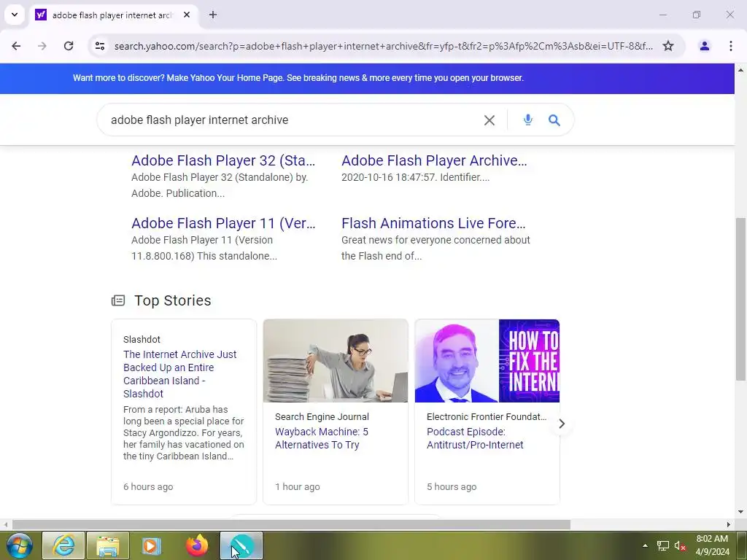This screenshot has width=747, height=560.
Task: Click the scroll down arrow of page
Action: (740, 512)
